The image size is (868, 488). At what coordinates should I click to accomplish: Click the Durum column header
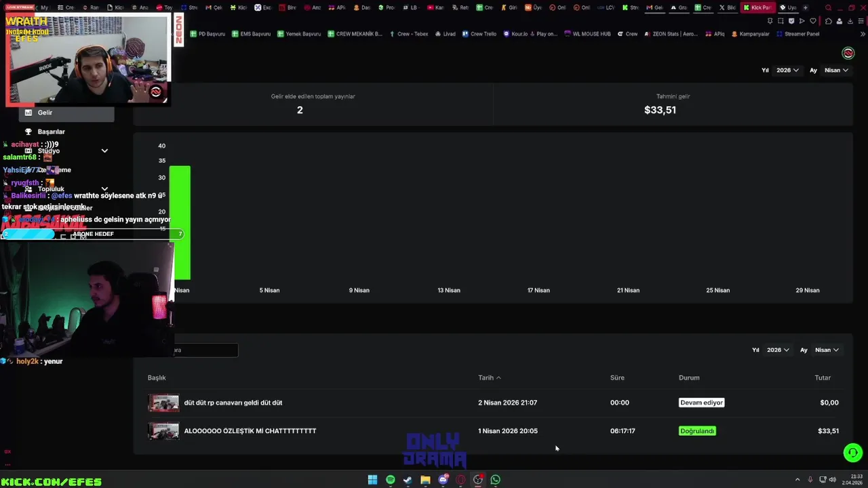[x=689, y=378]
